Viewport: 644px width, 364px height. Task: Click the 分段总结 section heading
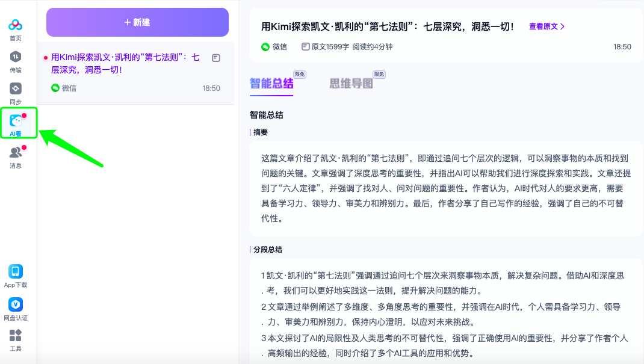[x=268, y=250]
